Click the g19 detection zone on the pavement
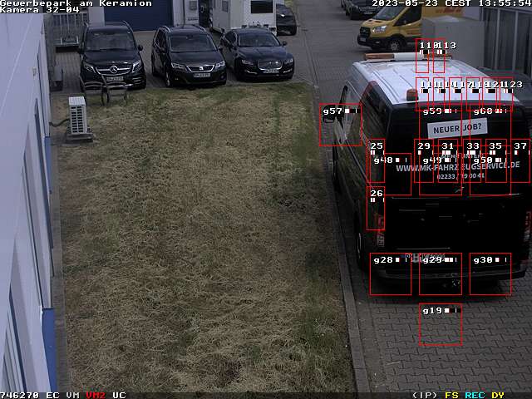 click(x=440, y=324)
